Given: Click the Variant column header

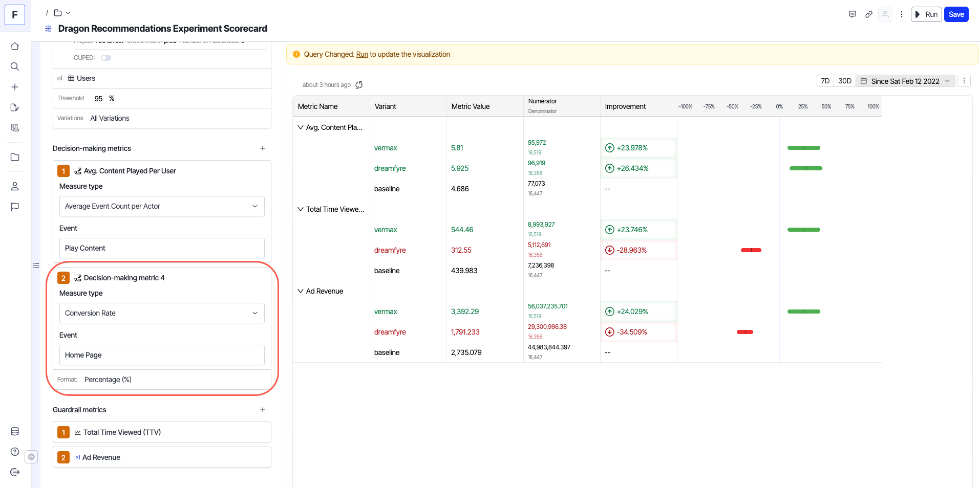Looking at the screenshot, I should click(408, 106).
